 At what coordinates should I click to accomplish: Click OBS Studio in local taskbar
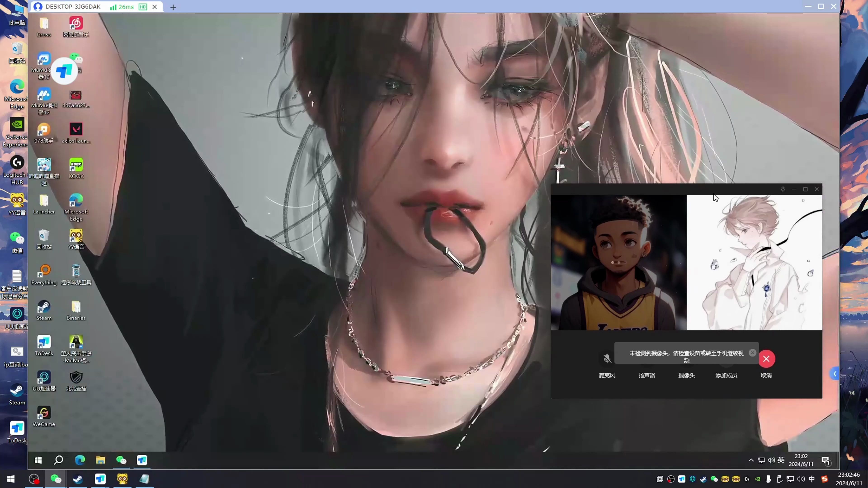pyautogui.click(x=34, y=479)
